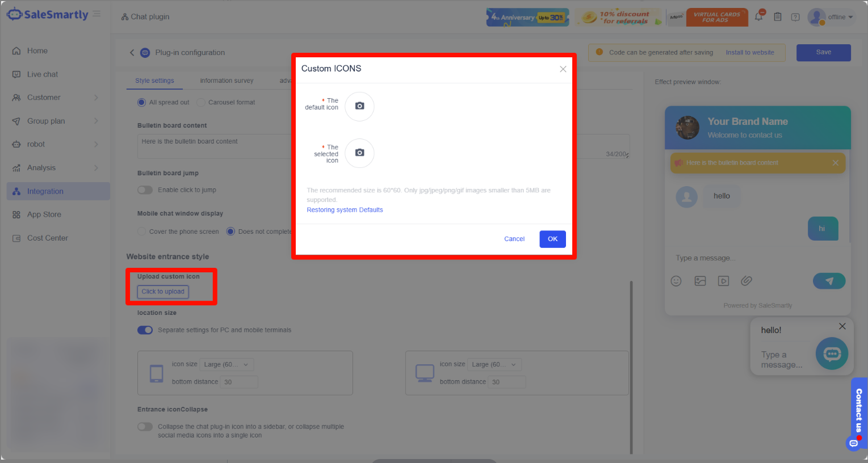Click Cancel in the Custom ICONS dialog
This screenshot has height=463, width=868.
(514, 239)
